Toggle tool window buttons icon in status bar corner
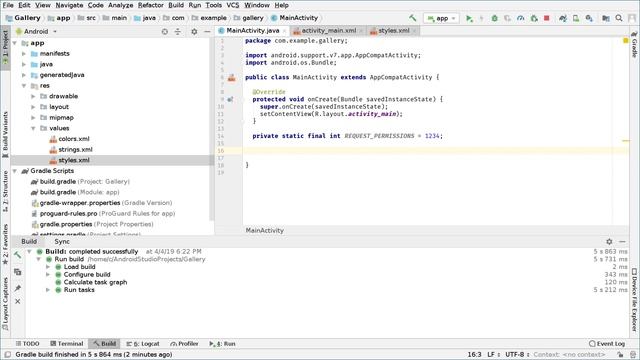640x360 pixels. 7,355
